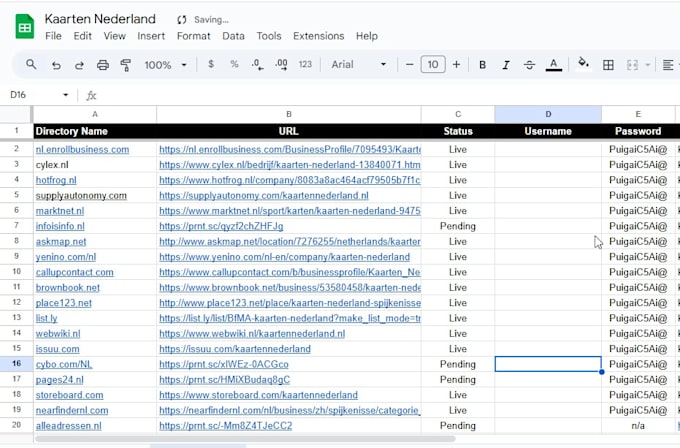Click the select-all corner box
The width and height of the screenshot is (680, 448).
[16, 114]
